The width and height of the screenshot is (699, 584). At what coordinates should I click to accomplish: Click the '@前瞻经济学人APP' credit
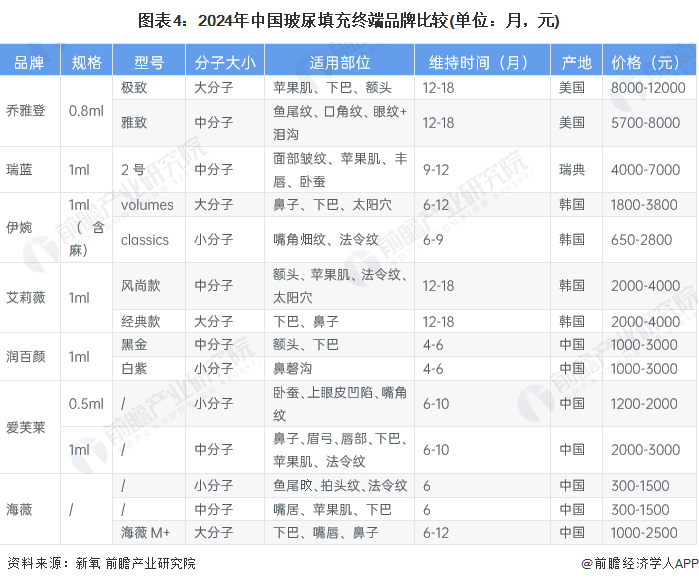click(640, 563)
